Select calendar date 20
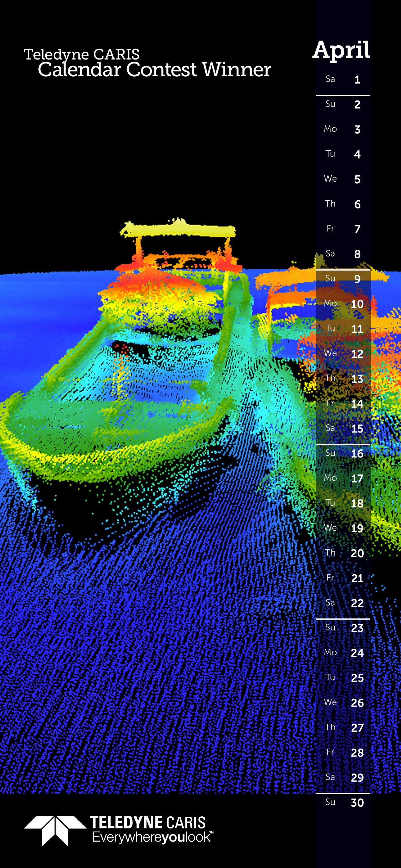This screenshot has width=401, height=868. [357, 553]
